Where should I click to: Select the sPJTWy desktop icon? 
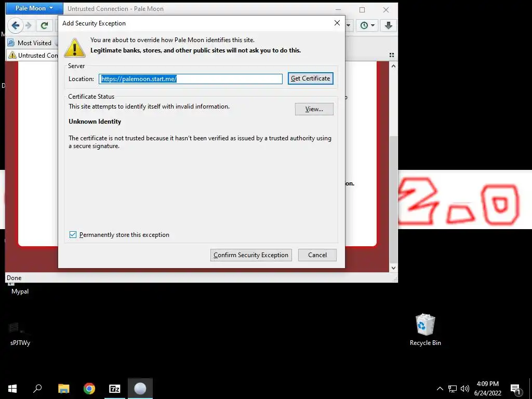(20, 334)
